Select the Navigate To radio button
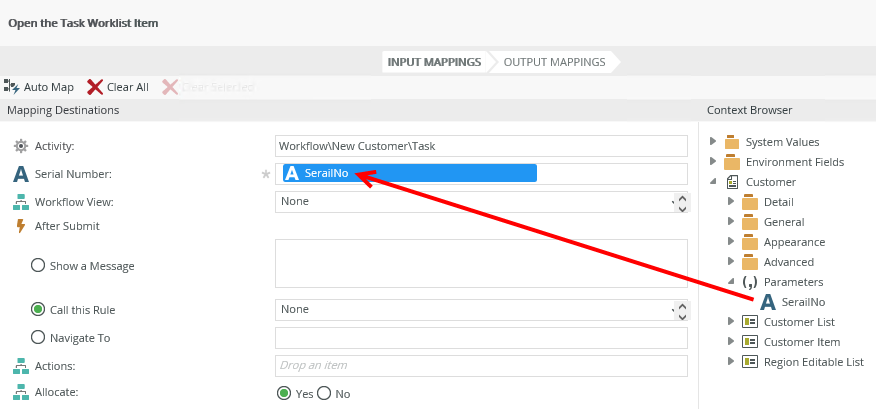876x409 pixels. point(38,338)
